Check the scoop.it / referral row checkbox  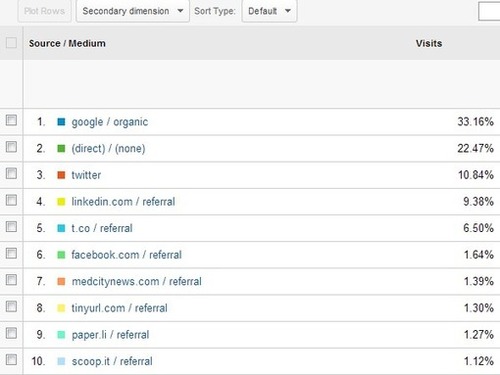(x=11, y=360)
